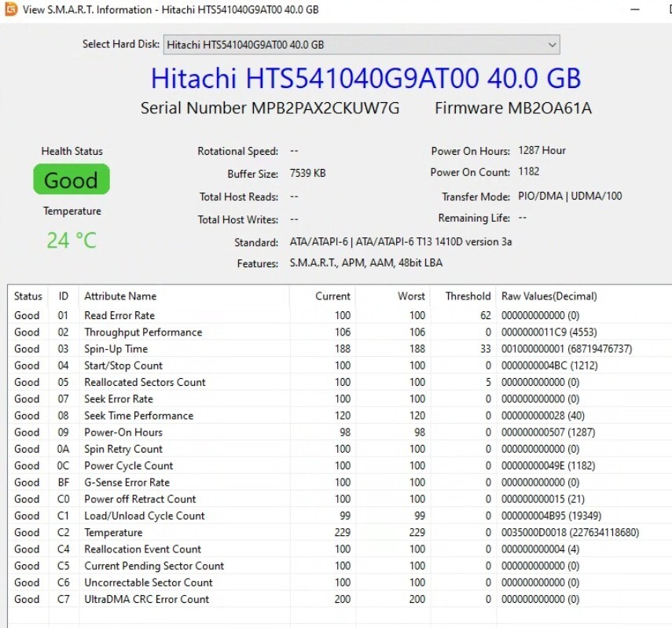Image resolution: width=672 pixels, height=628 pixels.
Task: Click raw value 00000000049E (1182)
Action: point(548,466)
